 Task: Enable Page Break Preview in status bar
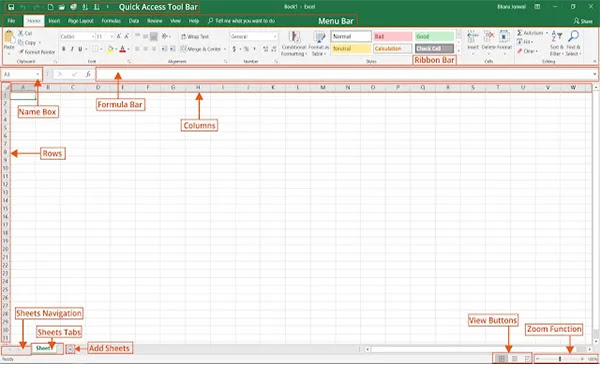[x=527, y=359]
